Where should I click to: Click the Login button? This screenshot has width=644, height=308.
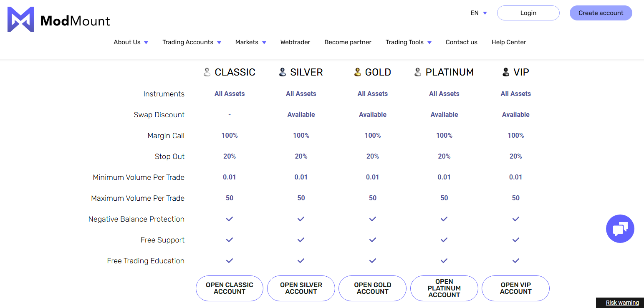528,13
